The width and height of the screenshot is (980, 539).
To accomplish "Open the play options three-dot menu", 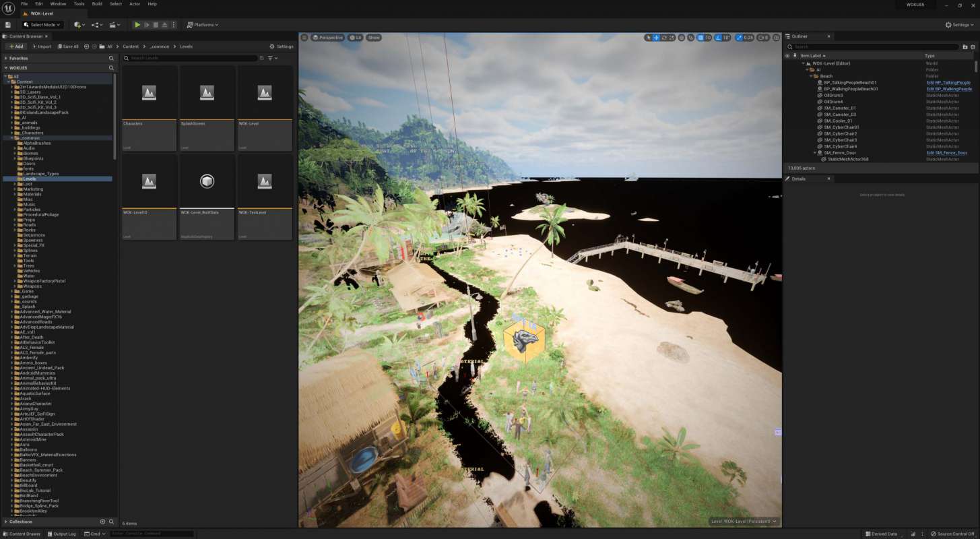I will click(173, 25).
